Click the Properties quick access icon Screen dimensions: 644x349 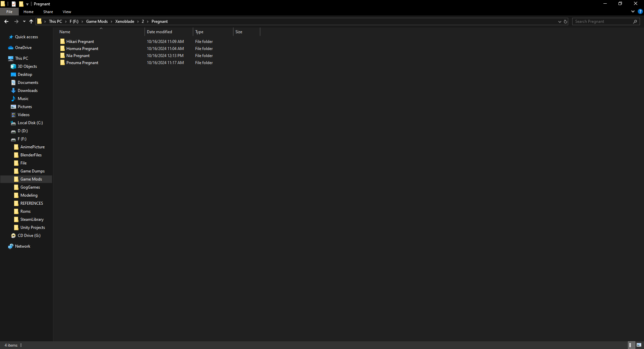14,4
